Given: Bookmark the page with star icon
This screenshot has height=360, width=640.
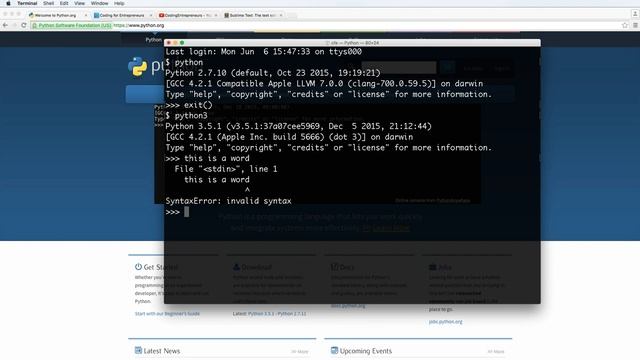Looking at the screenshot, I should point(624,25).
